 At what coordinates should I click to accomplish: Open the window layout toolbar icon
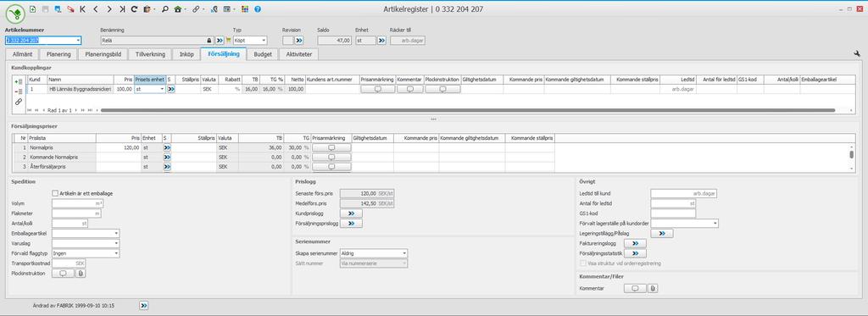point(227,9)
